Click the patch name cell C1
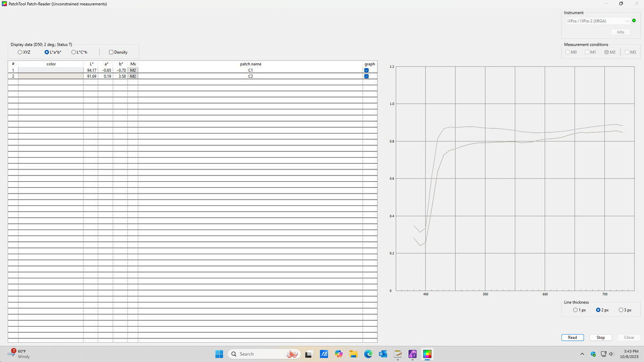This screenshot has height=362, width=644. coord(250,70)
